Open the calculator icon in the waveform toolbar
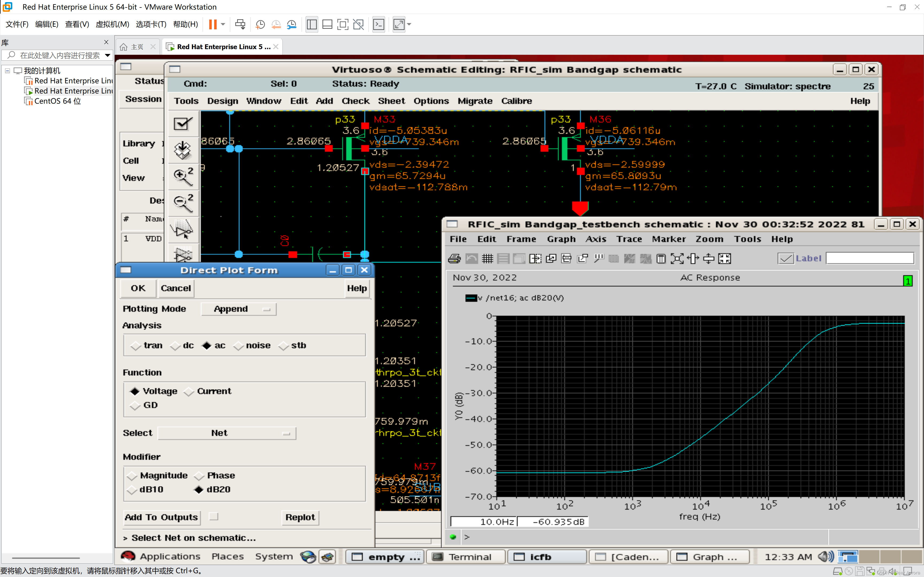Image resolution: width=924 pixels, height=577 pixels. click(661, 259)
